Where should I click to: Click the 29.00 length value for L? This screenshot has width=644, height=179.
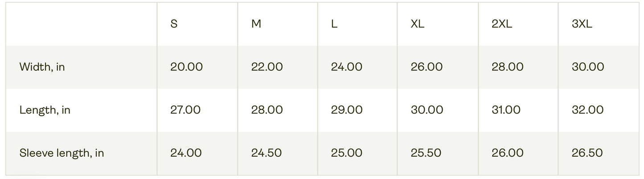(x=347, y=110)
